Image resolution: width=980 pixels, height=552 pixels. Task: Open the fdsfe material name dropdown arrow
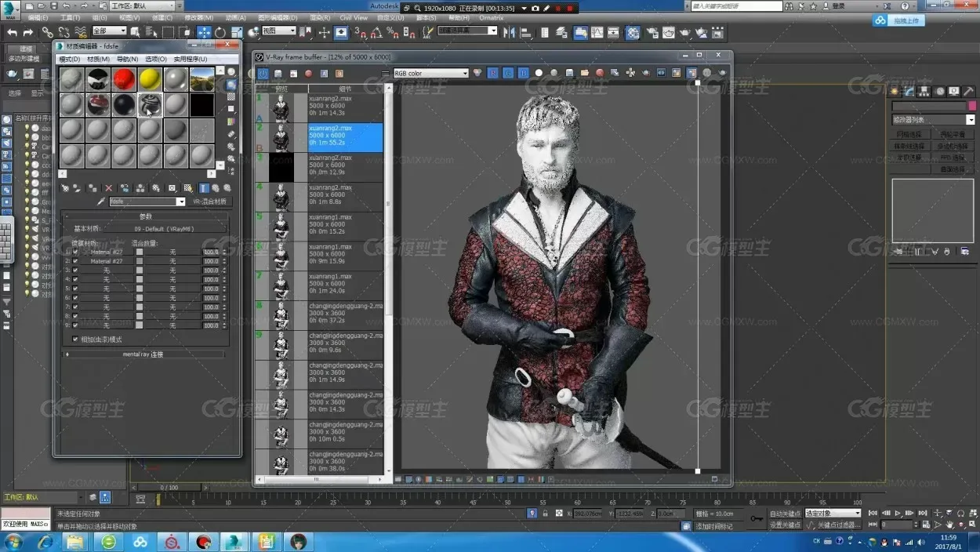tap(181, 202)
